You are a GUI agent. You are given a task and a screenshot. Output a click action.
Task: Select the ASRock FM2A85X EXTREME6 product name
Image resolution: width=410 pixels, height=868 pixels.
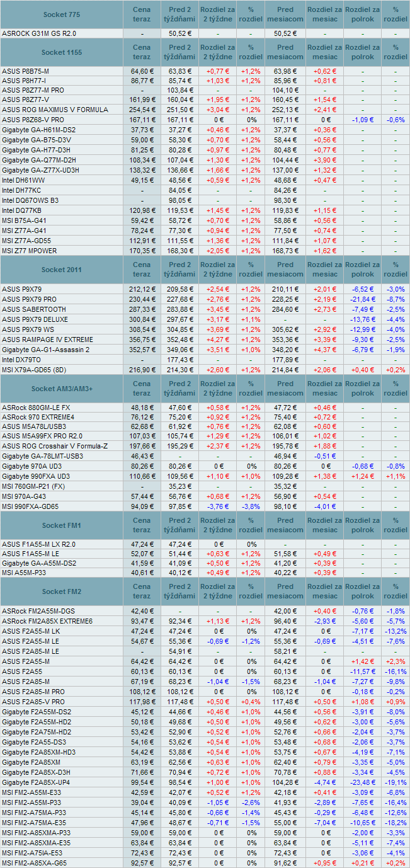point(47,621)
